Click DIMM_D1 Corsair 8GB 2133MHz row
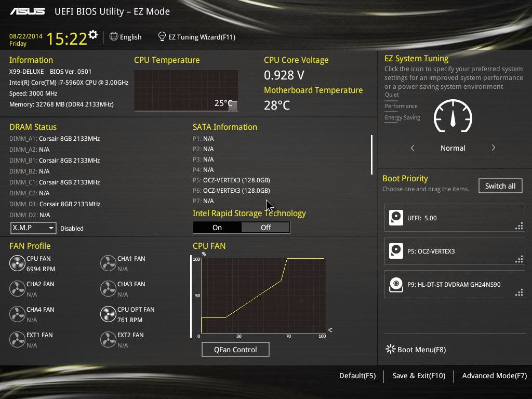 tap(55, 204)
